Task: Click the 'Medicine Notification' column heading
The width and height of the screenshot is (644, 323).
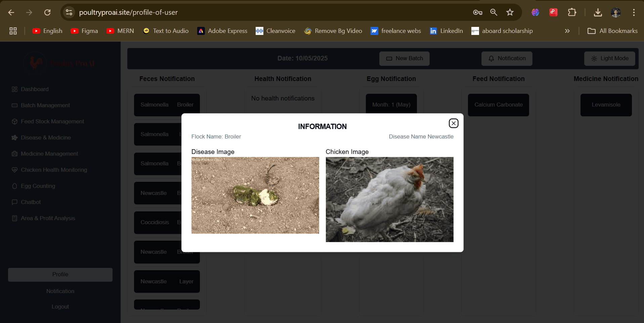Action: (606, 79)
